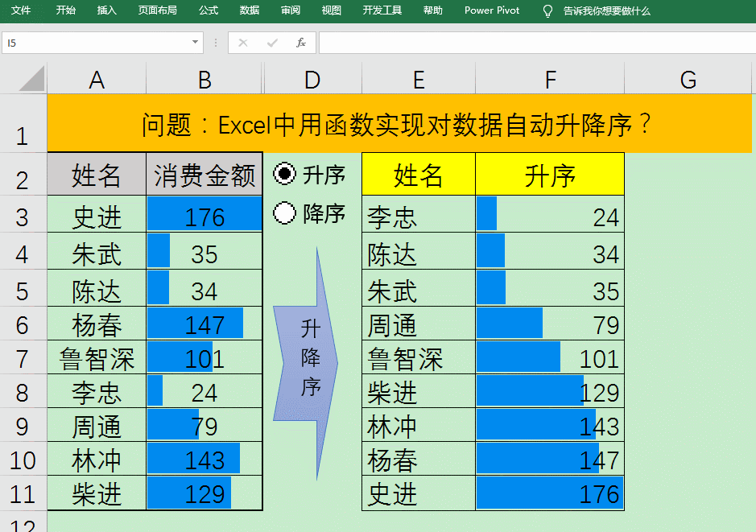Click the yellow 姓名 header in column E
Viewport: 756px width, 532px height.
[x=419, y=175]
